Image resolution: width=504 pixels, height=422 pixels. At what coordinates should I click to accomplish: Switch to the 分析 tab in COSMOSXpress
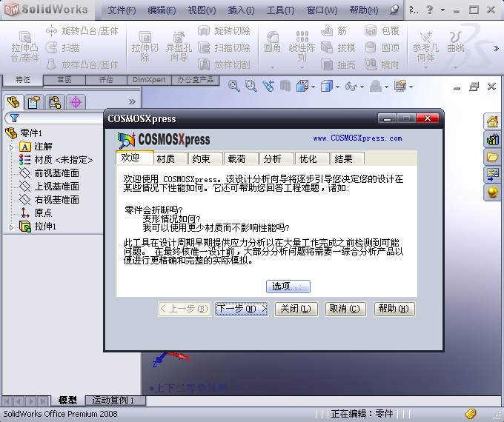pos(276,158)
